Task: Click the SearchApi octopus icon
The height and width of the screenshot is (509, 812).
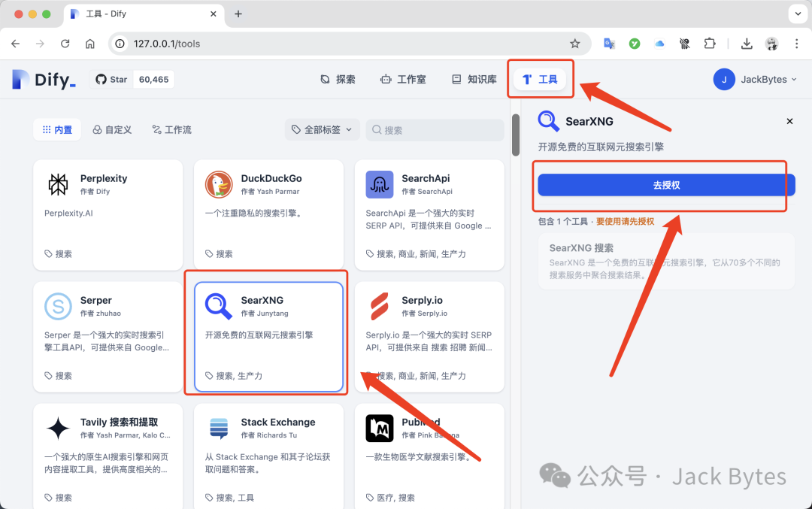Action: 380,184
